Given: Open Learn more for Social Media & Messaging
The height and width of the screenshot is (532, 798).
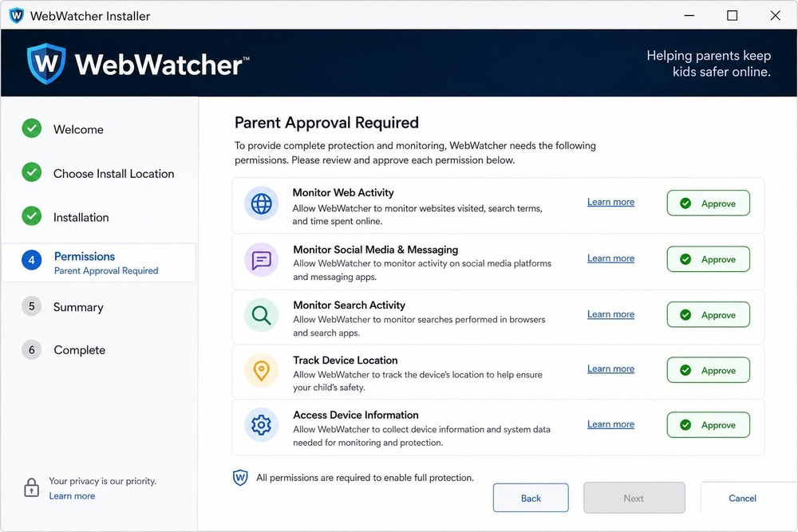Looking at the screenshot, I should (610, 258).
